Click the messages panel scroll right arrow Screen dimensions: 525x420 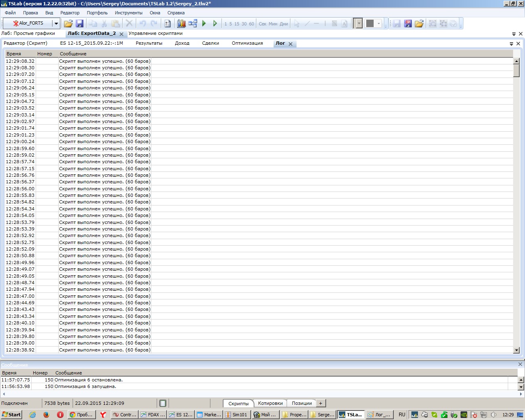(521, 394)
